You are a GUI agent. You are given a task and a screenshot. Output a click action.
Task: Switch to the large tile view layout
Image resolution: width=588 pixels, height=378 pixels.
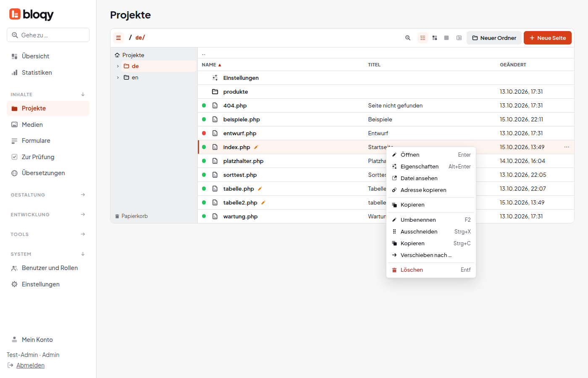446,38
